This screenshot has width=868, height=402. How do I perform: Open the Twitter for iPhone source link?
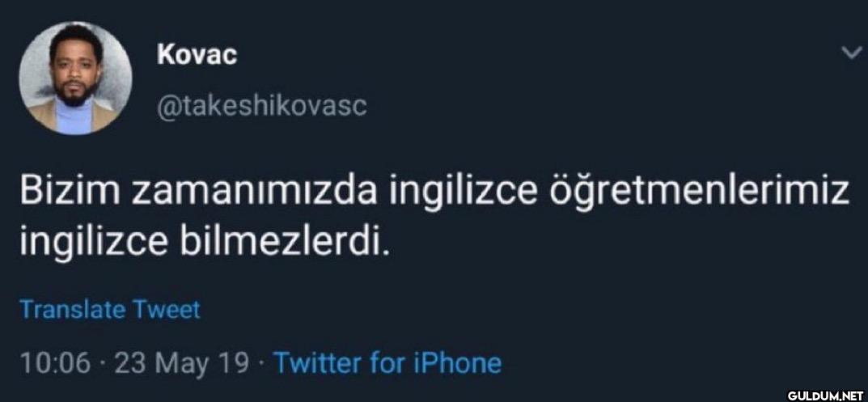click(387, 362)
